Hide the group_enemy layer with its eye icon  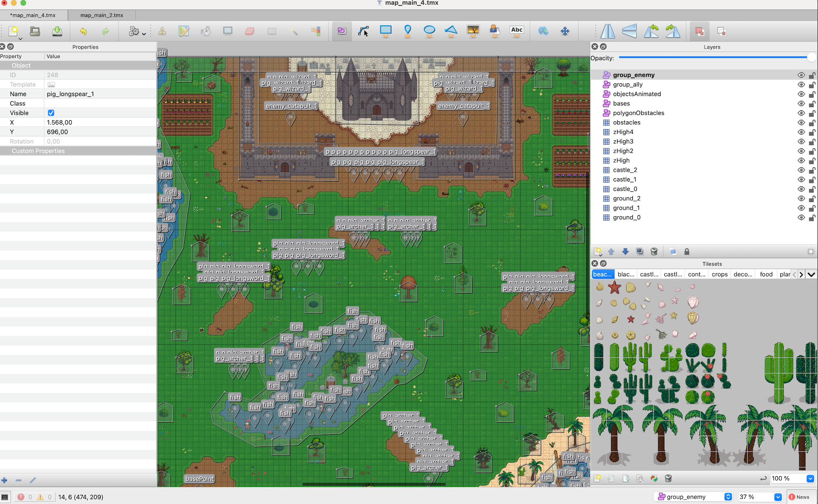click(801, 75)
